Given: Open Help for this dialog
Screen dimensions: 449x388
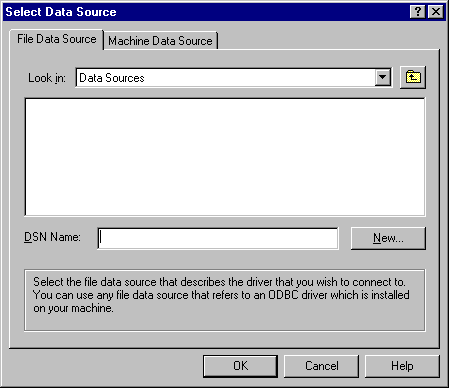Looking at the screenshot, I should click(x=402, y=366).
